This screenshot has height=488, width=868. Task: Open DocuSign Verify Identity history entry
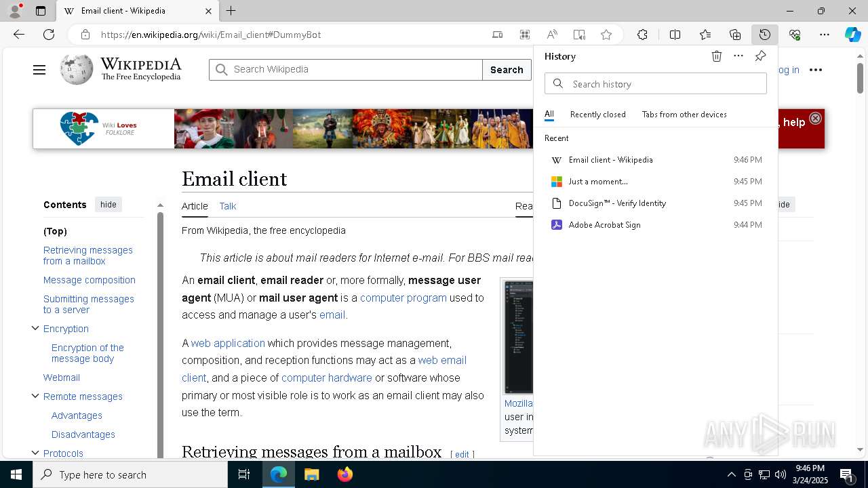point(656,203)
